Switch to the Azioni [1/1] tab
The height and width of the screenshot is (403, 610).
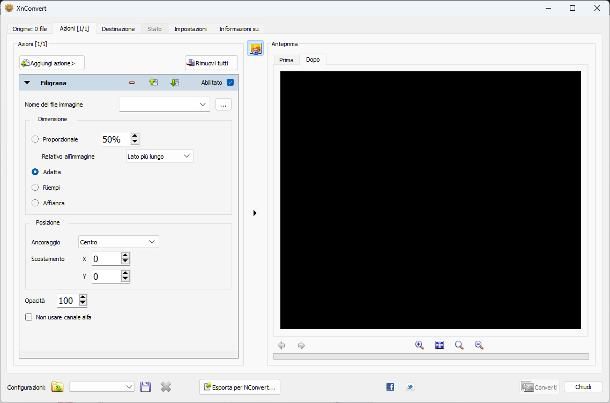point(74,29)
